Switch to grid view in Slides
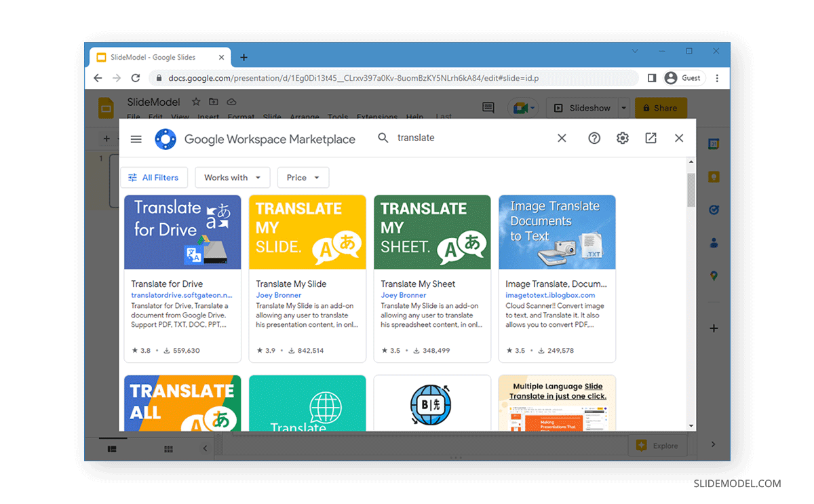 [168, 448]
